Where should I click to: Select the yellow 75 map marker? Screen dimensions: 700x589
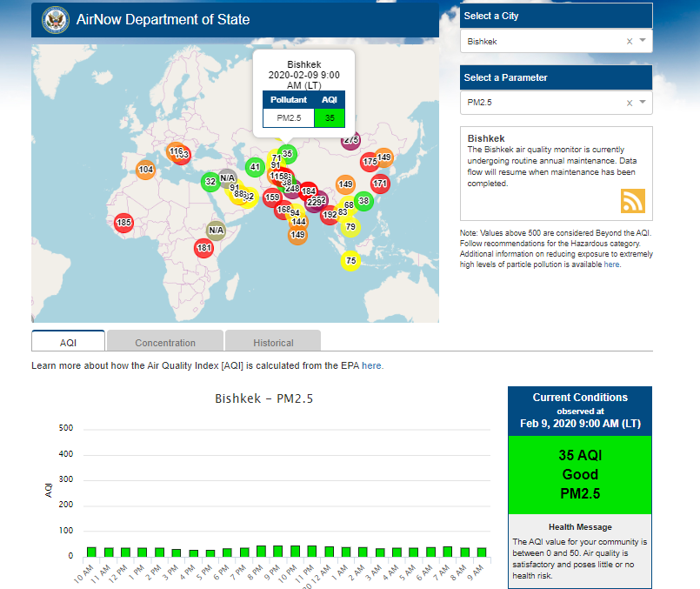(350, 261)
